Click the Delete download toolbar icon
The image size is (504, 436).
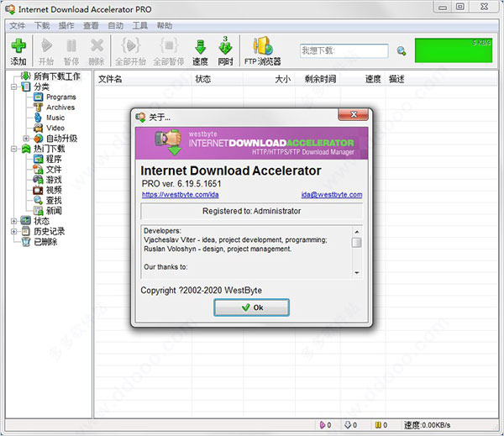(97, 45)
